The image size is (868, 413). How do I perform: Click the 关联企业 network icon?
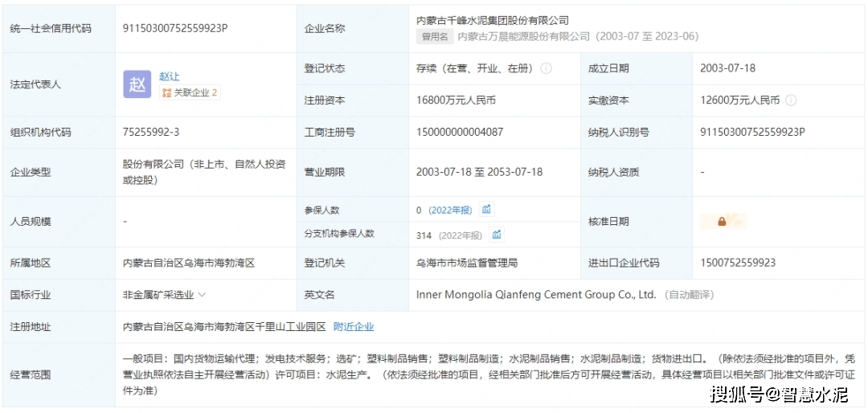point(166,93)
